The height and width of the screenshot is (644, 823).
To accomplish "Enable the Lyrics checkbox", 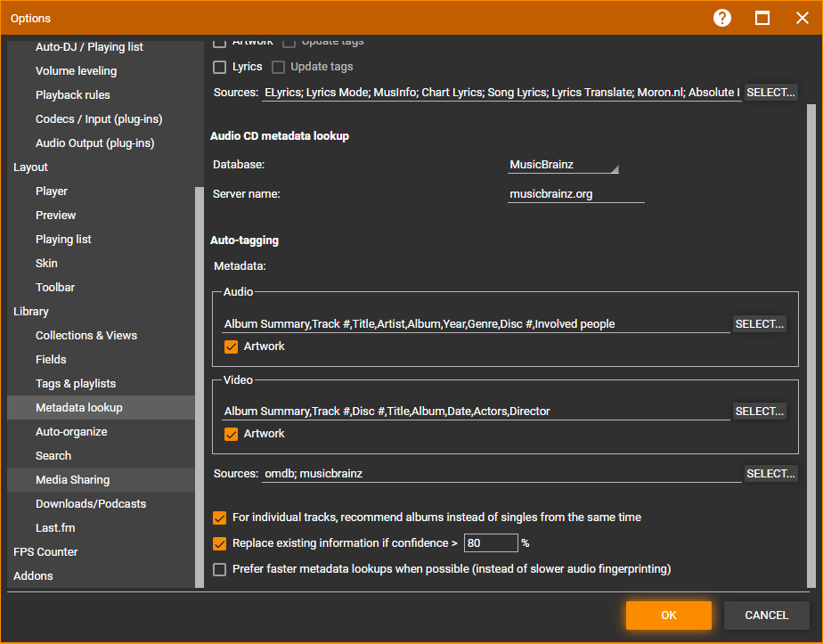I will [x=220, y=67].
